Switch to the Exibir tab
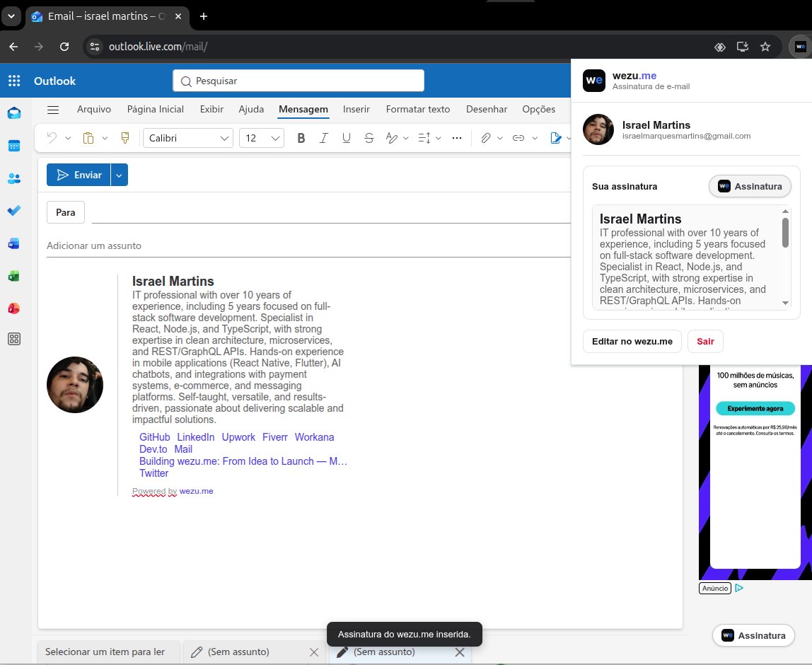Screen dimensions: 812x665 (211, 109)
